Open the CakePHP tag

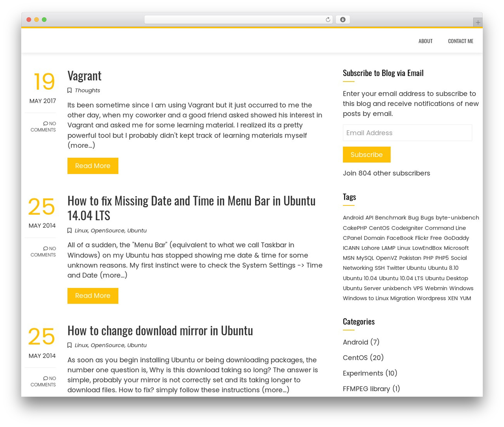pyautogui.click(x=355, y=228)
